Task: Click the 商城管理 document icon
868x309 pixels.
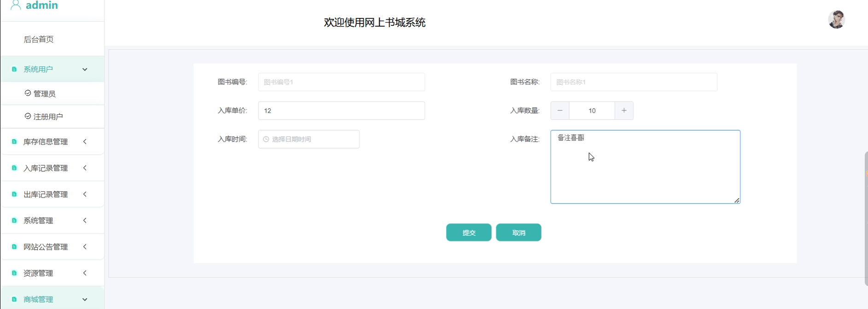Action: tap(14, 299)
